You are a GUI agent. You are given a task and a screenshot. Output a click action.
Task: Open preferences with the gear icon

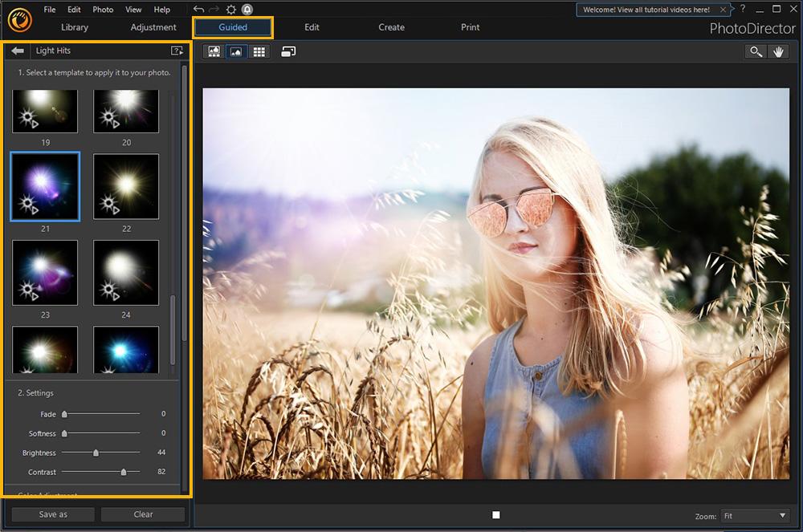pyautogui.click(x=231, y=10)
